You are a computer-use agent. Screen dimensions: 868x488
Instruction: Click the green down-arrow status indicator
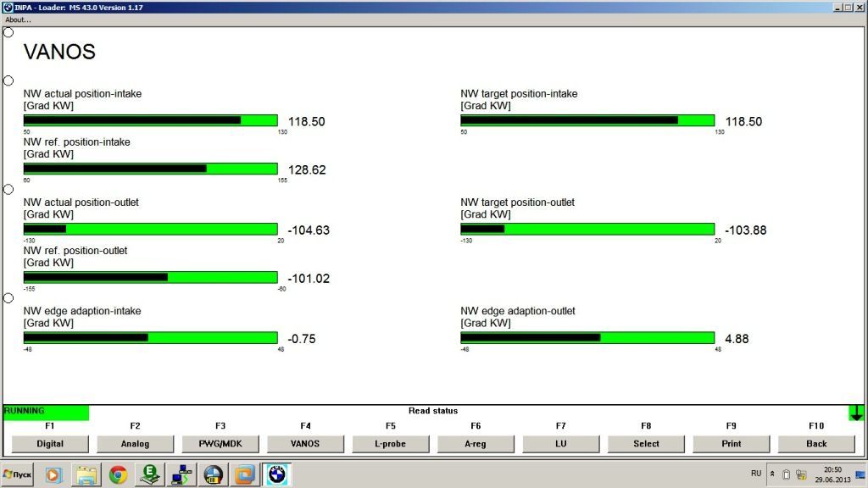856,413
